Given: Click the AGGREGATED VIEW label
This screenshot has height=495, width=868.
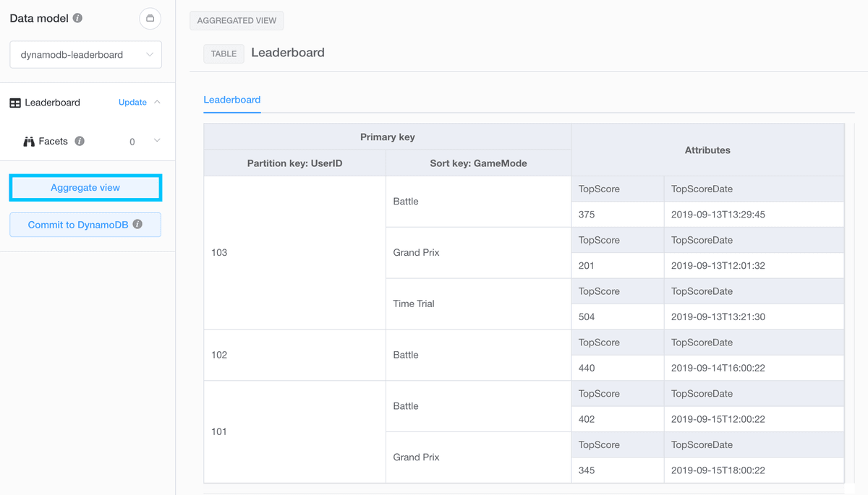Looking at the screenshot, I should pos(237,20).
